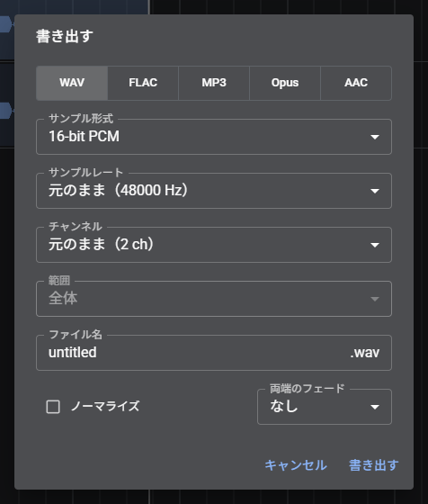Click the 書き出す dialog title text
The image size is (428, 504).
coord(65,36)
